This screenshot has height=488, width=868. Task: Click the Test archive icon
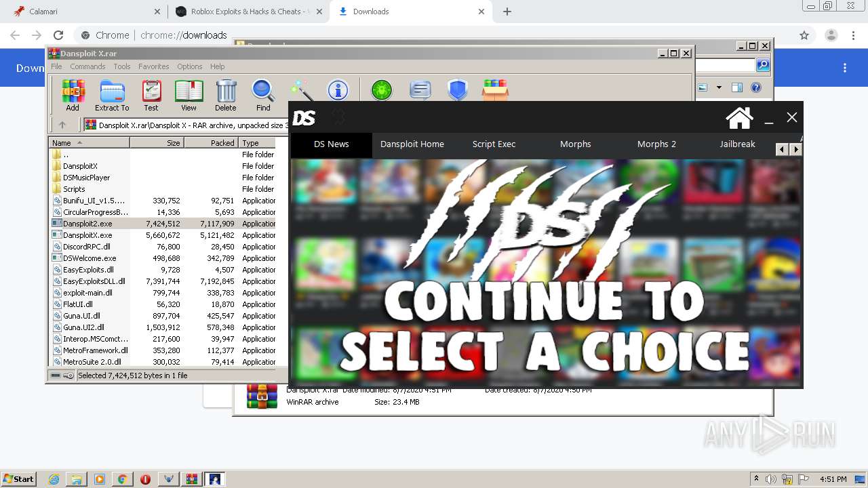point(151,96)
